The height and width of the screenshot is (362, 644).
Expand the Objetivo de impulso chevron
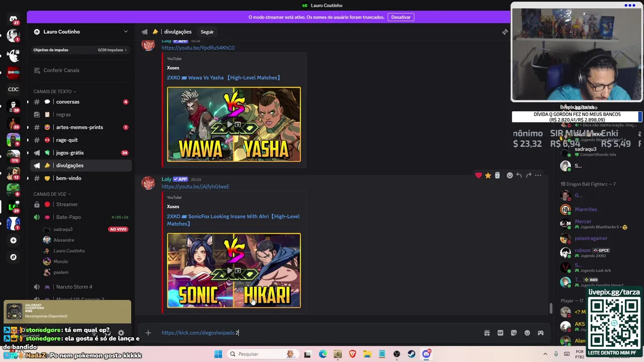click(x=126, y=50)
